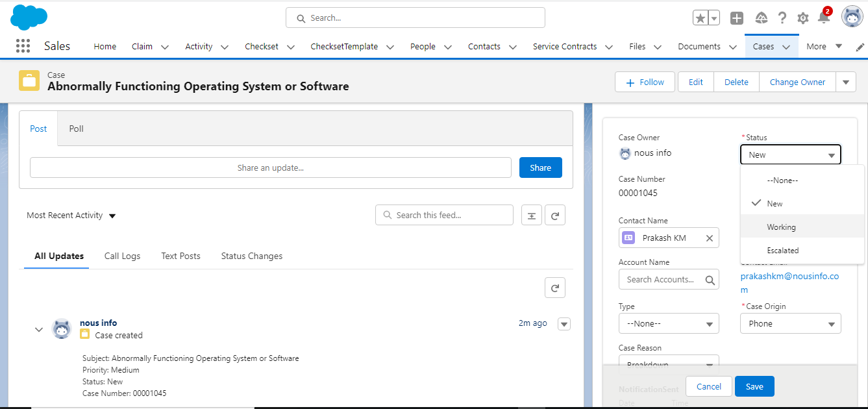Expand the More navigation menu
This screenshot has height=409, width=868.
(x=824, y=46)
